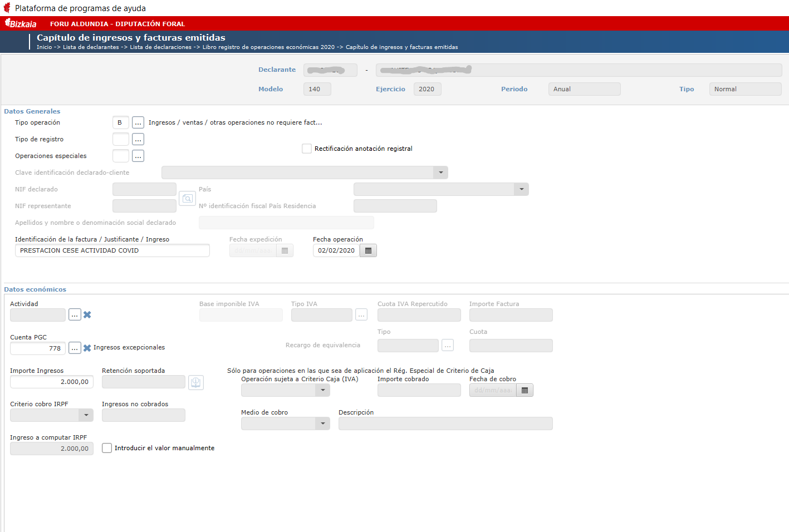Open the Operaciones especiales lookup button
This screenshot has height=532, width=789.
pyautogui.click(x=138, y=156)
